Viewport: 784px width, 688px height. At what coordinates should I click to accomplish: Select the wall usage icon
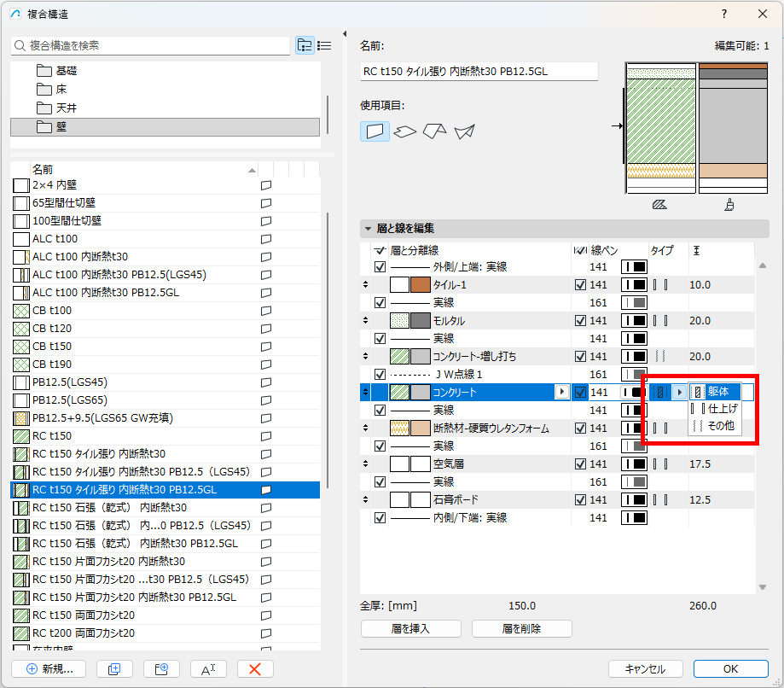tap(375, 131)
